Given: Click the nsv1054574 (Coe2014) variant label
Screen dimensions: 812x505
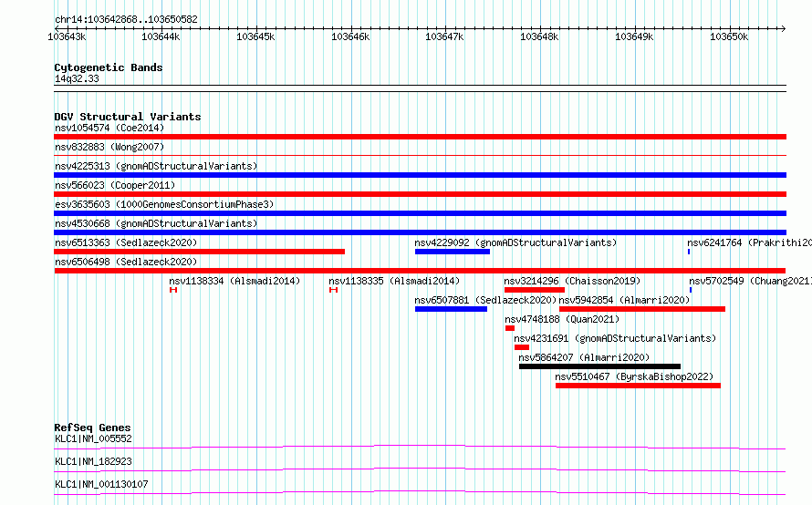Looking at the screenshot, I should click(109, 128).
